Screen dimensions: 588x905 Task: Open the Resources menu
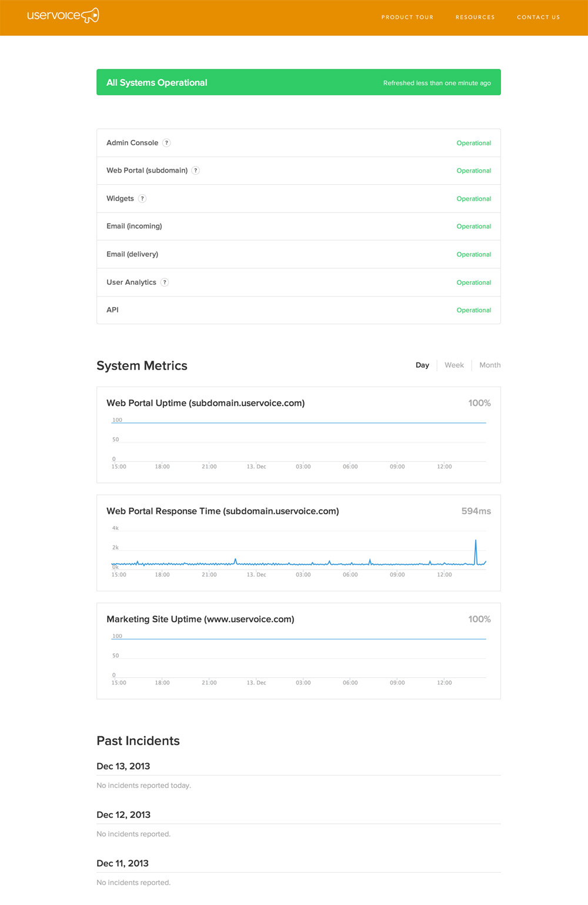coord(475,17)
